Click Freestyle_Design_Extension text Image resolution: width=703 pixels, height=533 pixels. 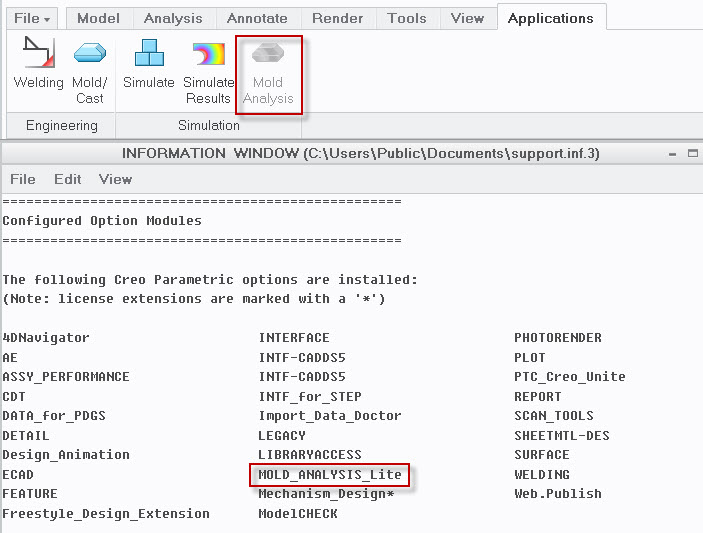click(106, 513)
